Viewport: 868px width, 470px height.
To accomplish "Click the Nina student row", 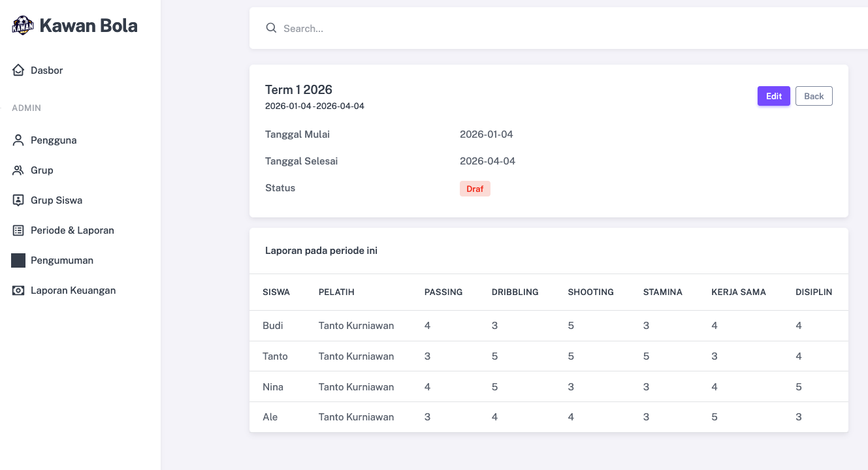I will (273, 387).
